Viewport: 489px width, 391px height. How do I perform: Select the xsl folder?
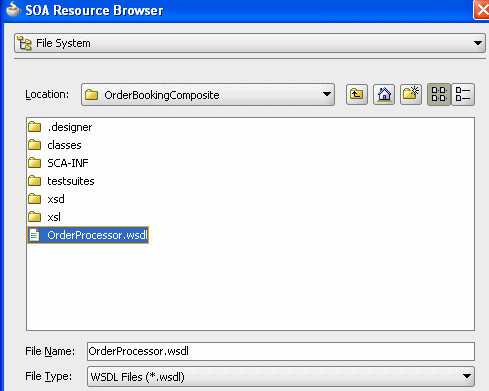pyautogui.click(x=45, y=217)
